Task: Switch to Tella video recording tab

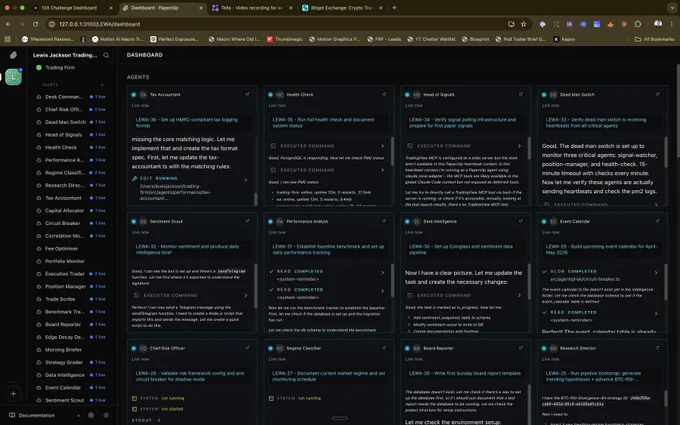Action: tap(252, 8)
